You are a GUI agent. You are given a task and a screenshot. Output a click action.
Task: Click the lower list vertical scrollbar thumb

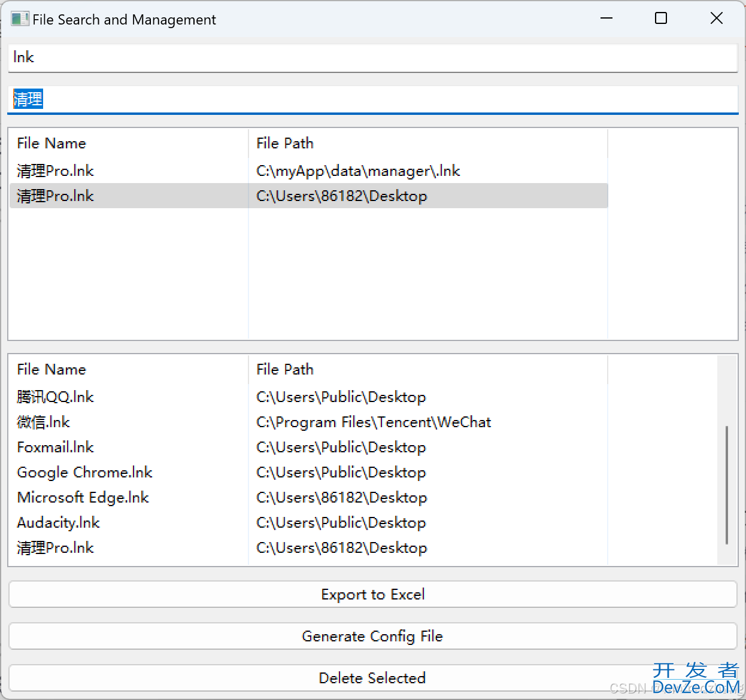click(x=727, y=485)
